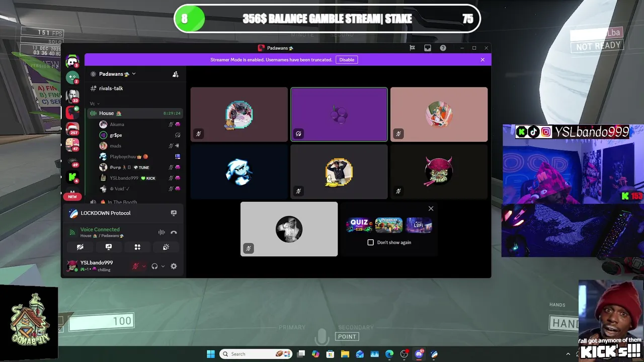Open Discord direct messages home icon

[x=72, y=61]
